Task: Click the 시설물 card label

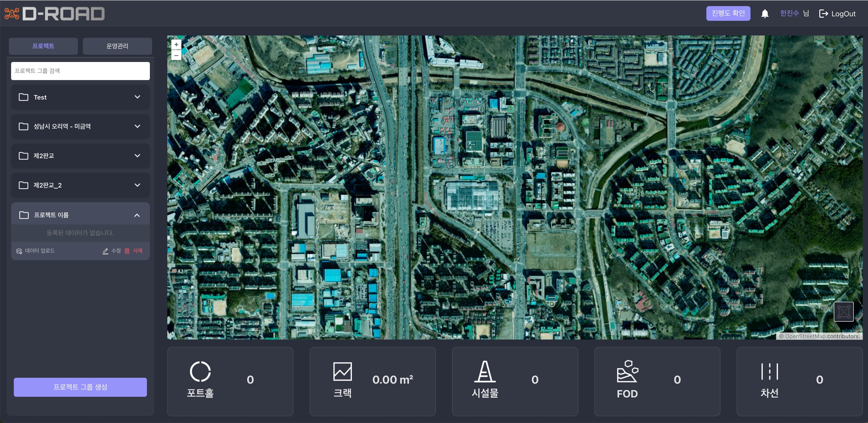Action: click(x=485, y=393)
